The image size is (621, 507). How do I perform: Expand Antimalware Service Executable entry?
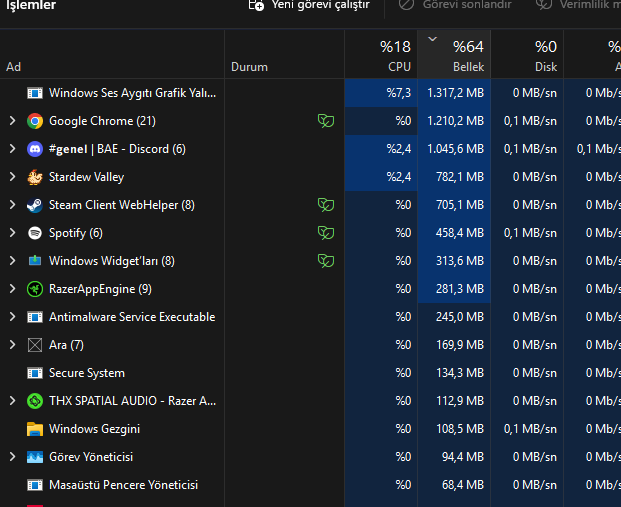click(x=12, y=317)
